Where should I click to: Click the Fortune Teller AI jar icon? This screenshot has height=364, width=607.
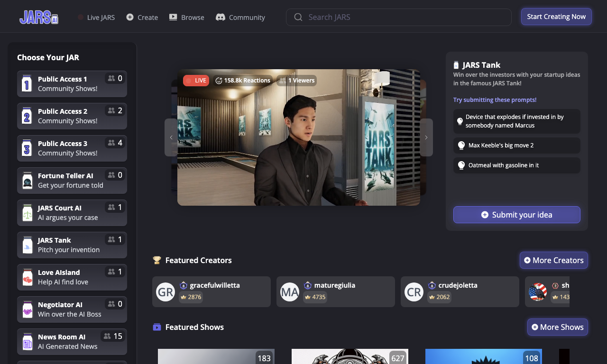point(27,181)
